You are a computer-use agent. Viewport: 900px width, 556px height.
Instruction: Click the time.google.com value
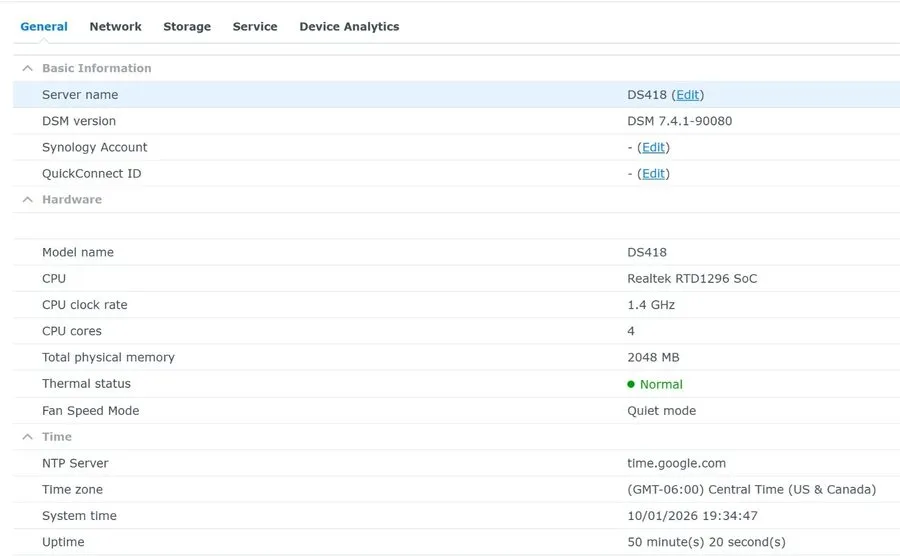(676, 464)
